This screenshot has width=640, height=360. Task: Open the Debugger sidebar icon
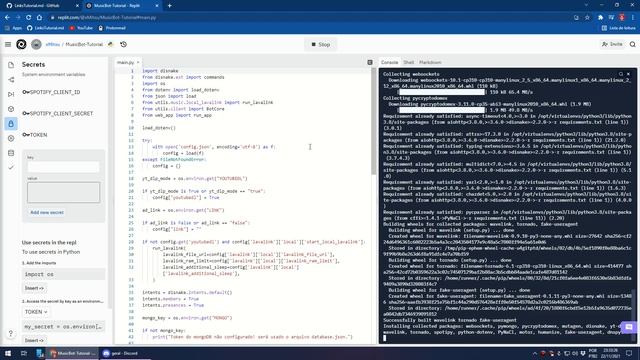(11, 94)
